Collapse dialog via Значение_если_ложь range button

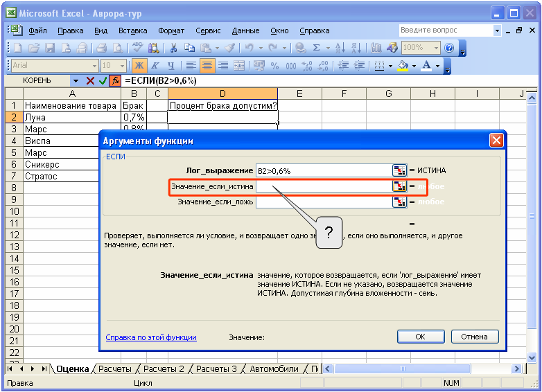click(400, 202)
